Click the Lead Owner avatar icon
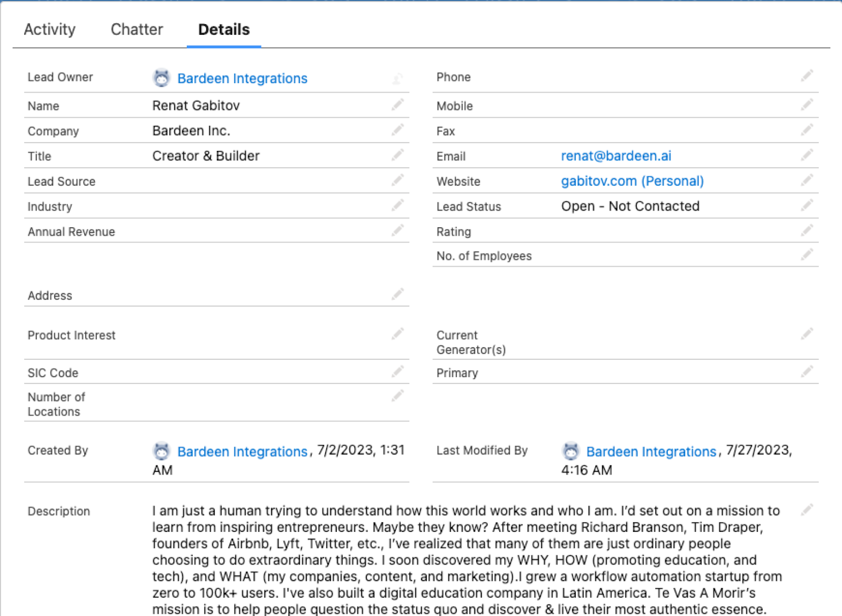Viewport: 842px width, 616px height. point(162,78)
